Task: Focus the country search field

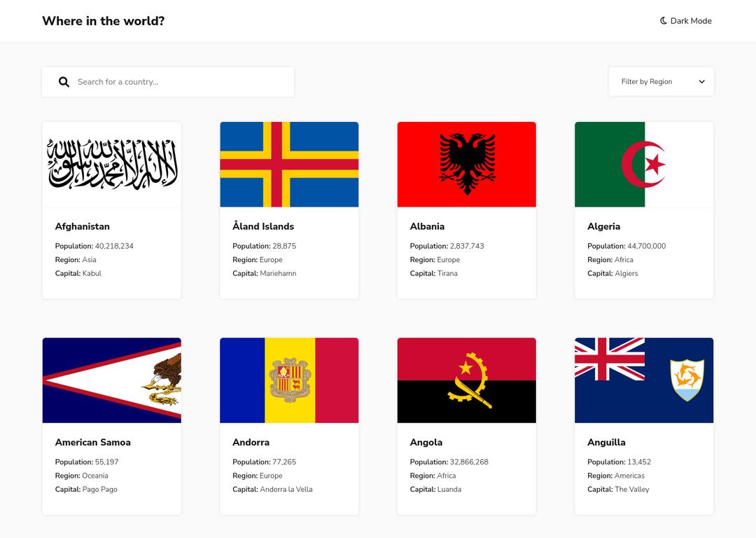Action: 182,82
